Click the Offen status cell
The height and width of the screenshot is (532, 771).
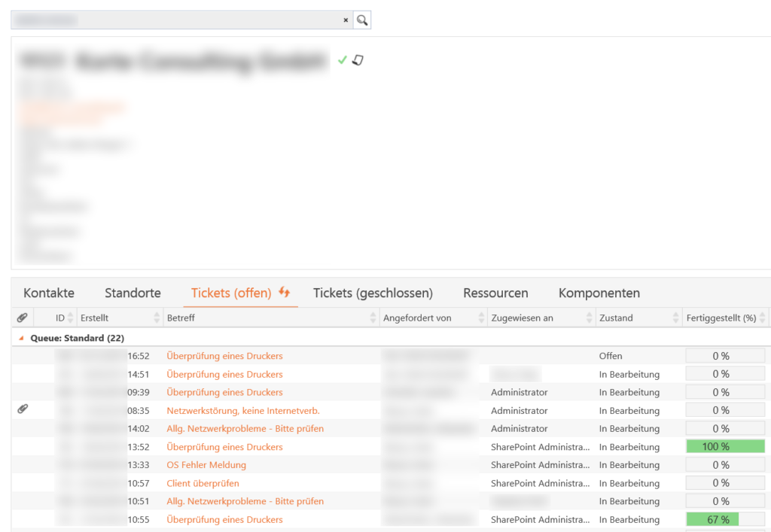pyautogui.click(x=610, y=356)
